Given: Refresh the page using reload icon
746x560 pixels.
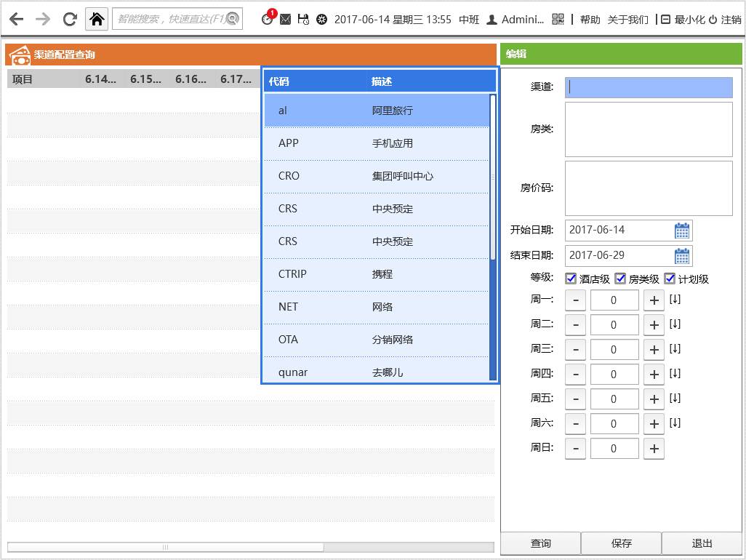Looking at the screenshot, I should pos(69,19).
